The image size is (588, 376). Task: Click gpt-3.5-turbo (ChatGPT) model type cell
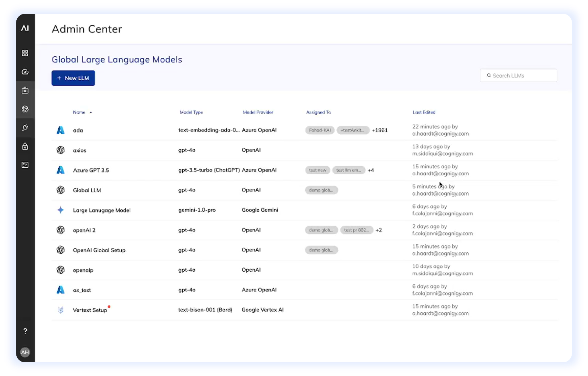tap(209, 170)
